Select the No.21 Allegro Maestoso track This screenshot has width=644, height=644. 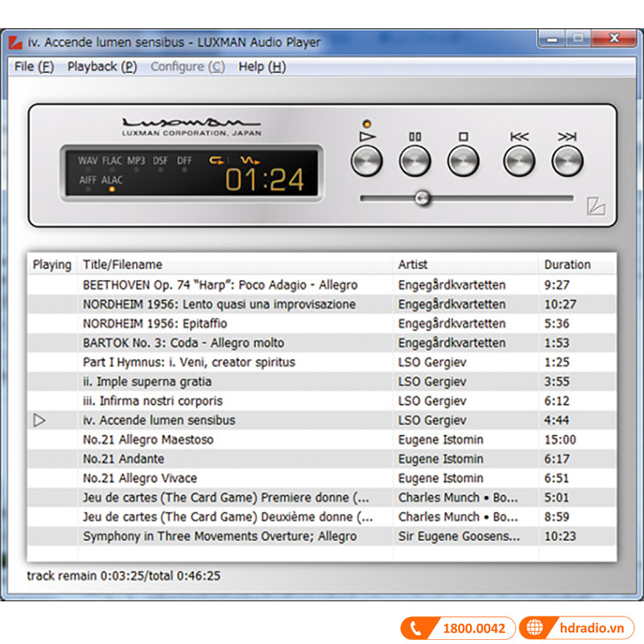coord(148,440)
